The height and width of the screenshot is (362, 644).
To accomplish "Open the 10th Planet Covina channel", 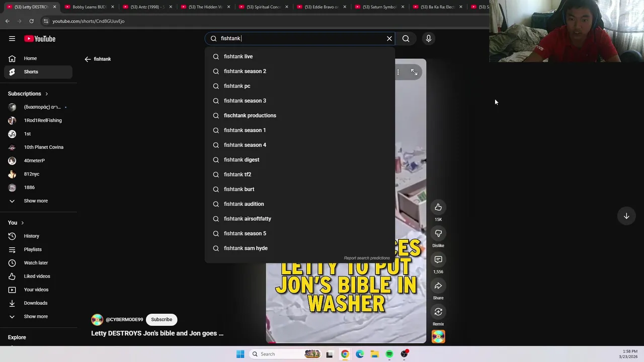I will click(x=38, y=147).
